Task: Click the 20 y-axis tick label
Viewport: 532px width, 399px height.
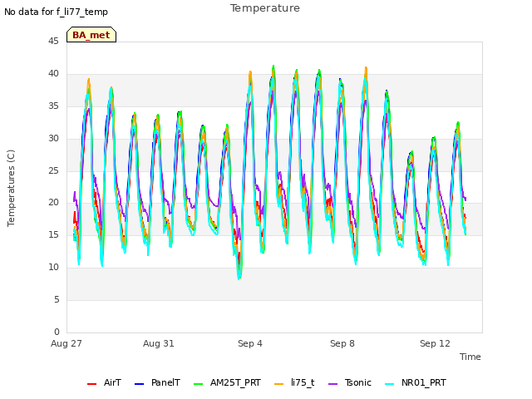Action: click(53, 202)
